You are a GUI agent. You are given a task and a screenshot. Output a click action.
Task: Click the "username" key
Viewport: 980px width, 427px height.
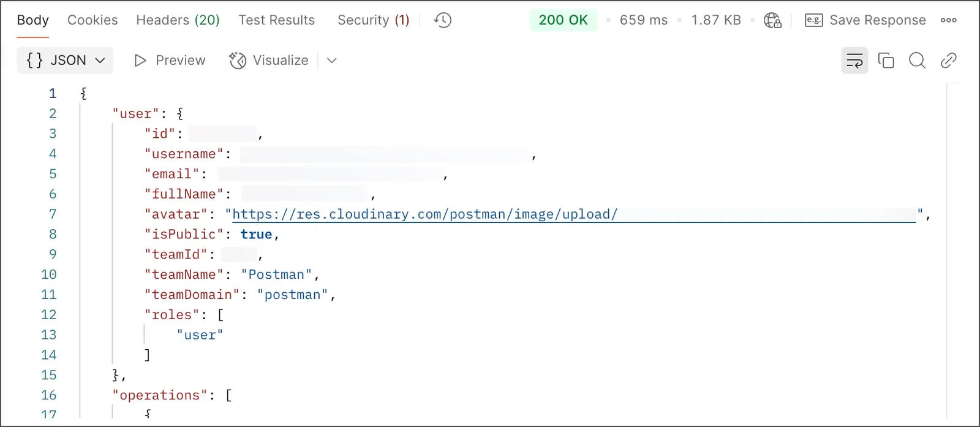coord(184,154)
